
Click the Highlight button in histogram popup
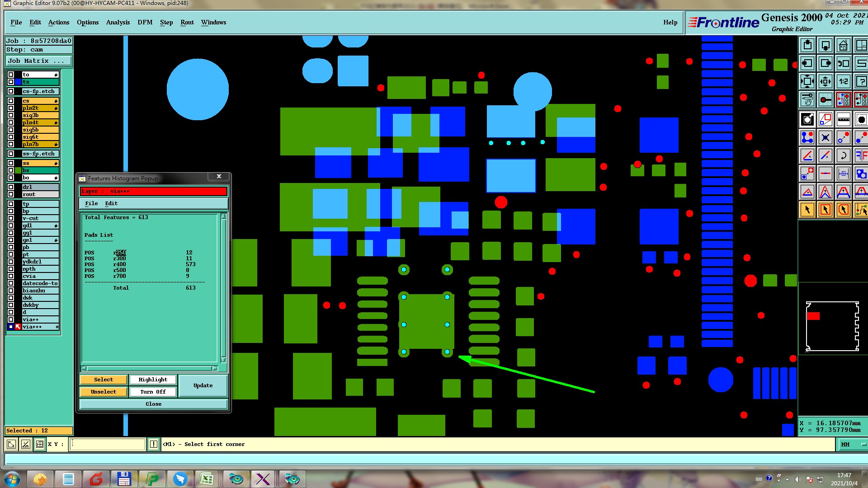click(152, 380)
